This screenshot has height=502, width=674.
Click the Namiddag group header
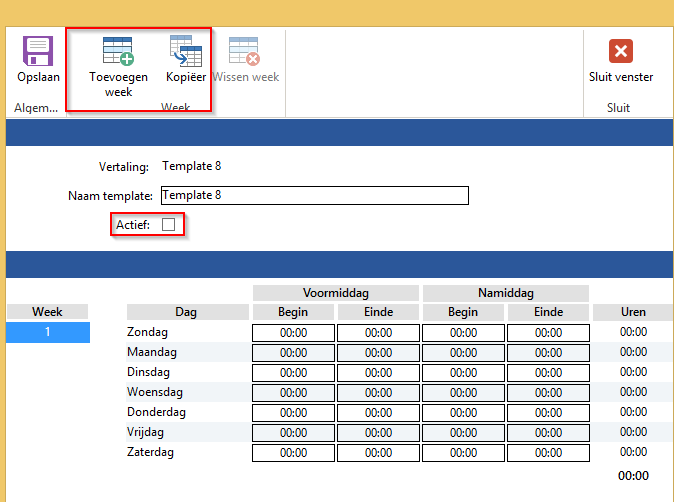click(x=505, y=293)
